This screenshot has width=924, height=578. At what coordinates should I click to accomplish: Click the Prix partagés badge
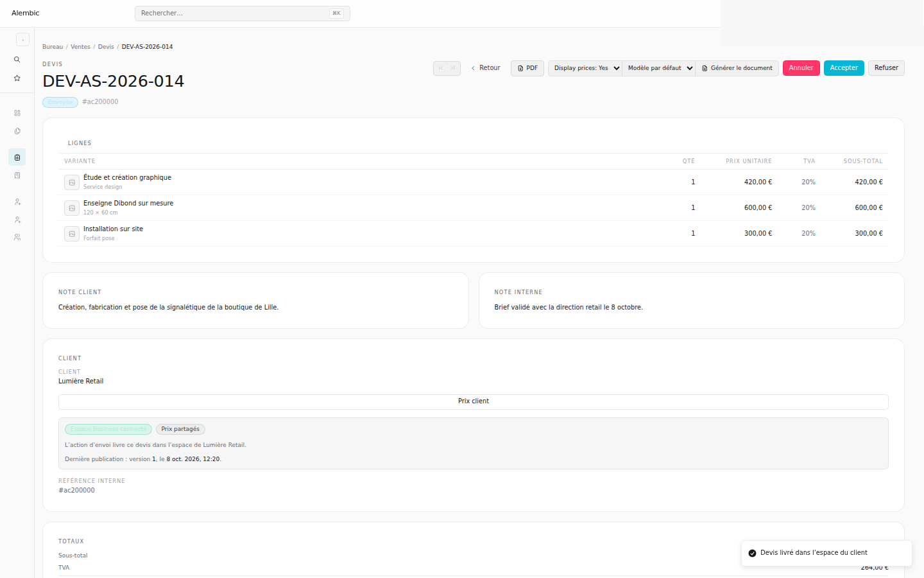point(180,429)
